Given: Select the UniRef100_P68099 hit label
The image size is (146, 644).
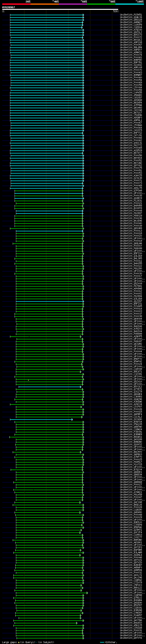Looking at the screenshot, I should pyautogui.click(x=131, y=249).
